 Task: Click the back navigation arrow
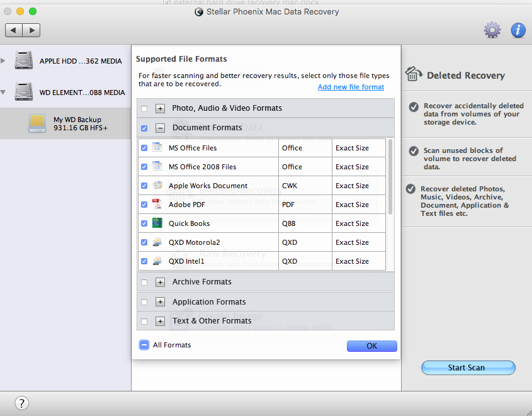point(14,30)
